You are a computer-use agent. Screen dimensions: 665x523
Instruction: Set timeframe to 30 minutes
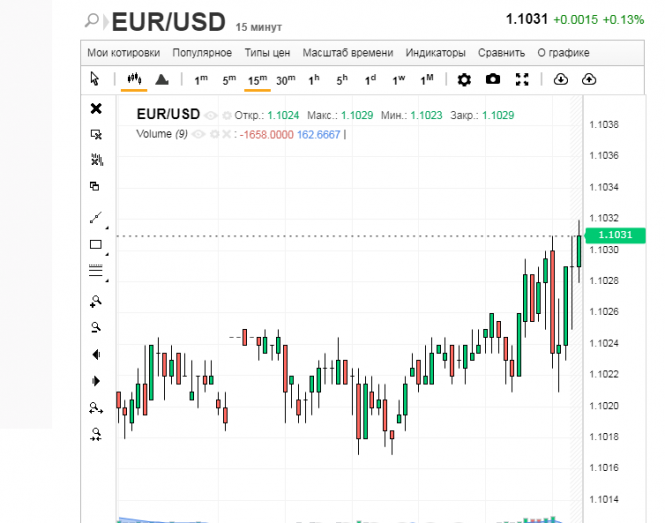[x=285, y=80]
